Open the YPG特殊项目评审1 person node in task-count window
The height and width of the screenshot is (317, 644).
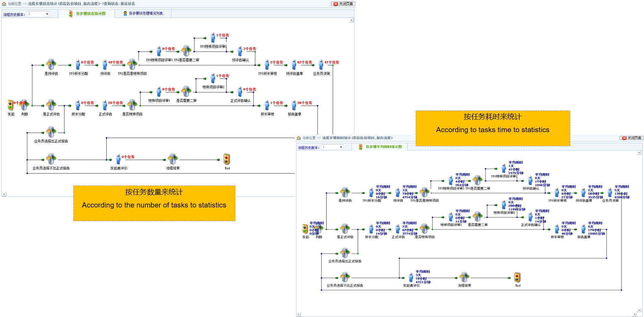click(x=159, y=51)
